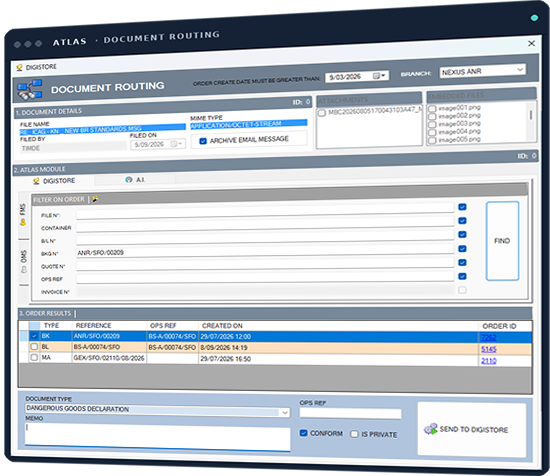Open the order create date calendar picker
Image resolution: width=550 pixels, height=476 pixels.
click(x=379, y=76)
